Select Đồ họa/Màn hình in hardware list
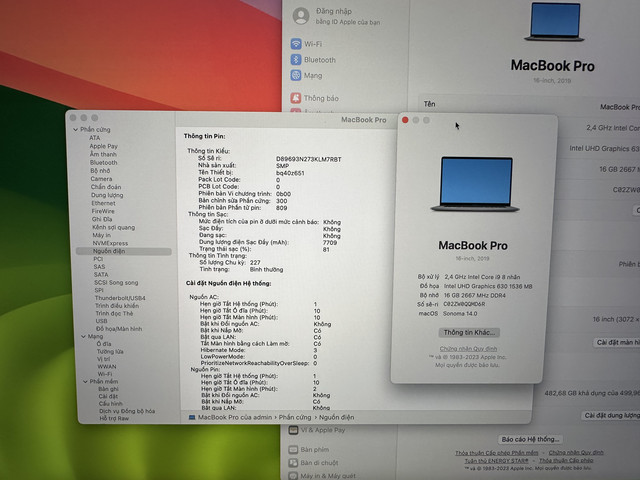The width and height of the screenshot is (640, 480). click(119, 329)
